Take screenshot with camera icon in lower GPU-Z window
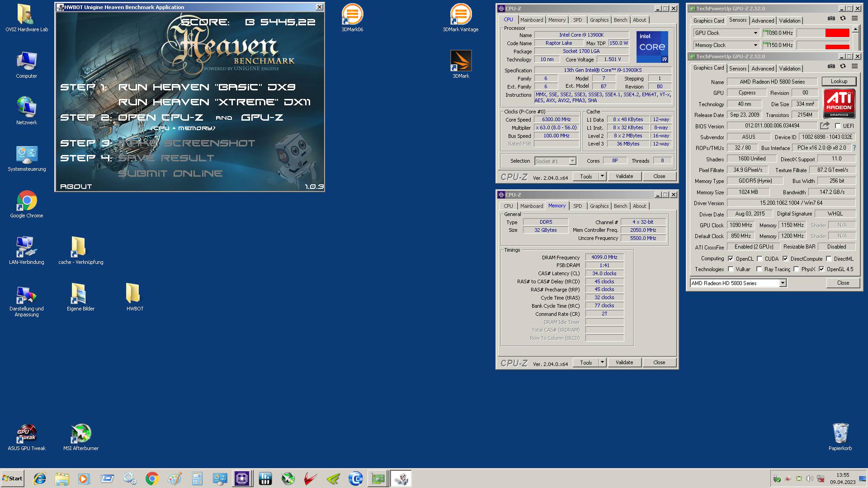Screen dimensions: 868x488 [831, 66]
